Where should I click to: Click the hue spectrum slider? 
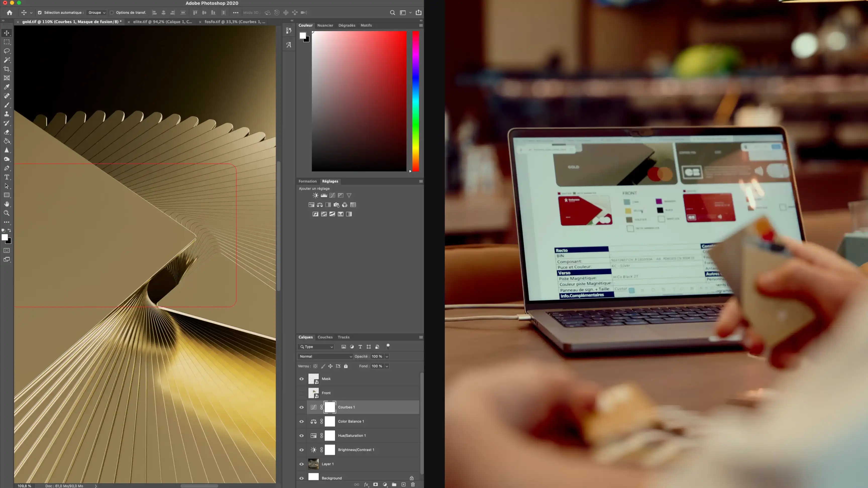point(416,101)
